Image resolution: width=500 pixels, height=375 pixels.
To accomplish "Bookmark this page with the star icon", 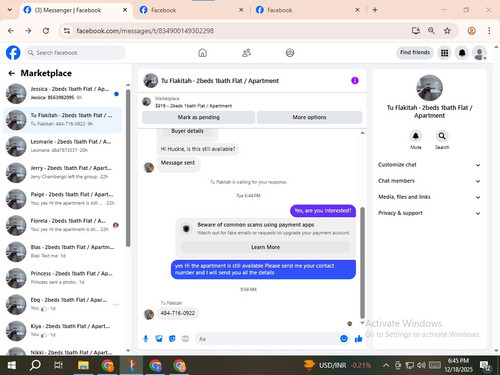I will pos(447,31).
